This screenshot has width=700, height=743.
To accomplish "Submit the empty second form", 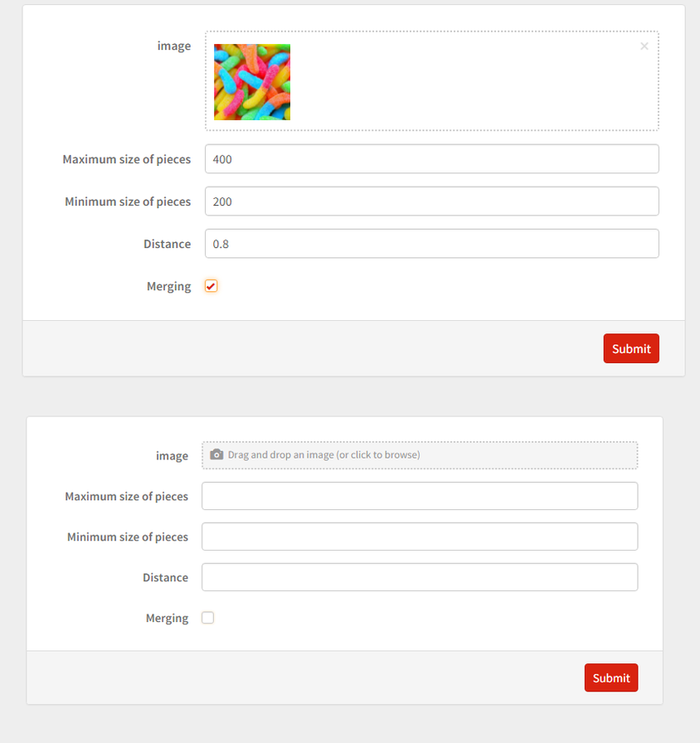I will pos(611,677).
